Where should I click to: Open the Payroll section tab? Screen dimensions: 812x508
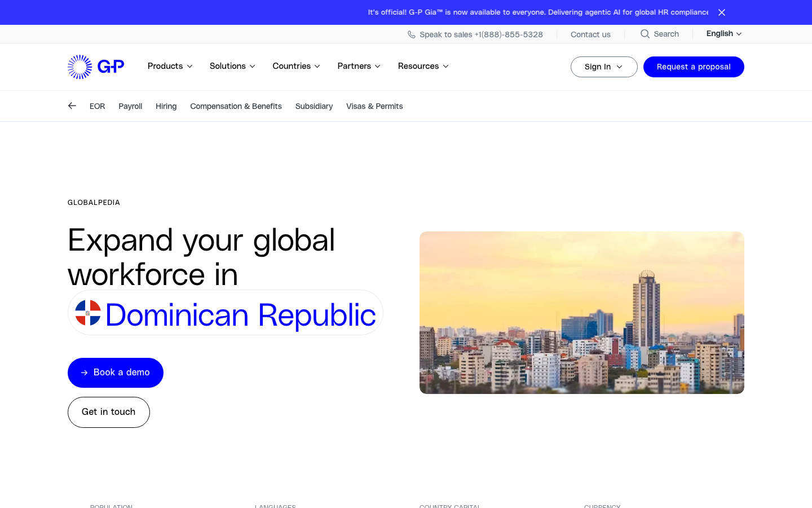pos(130,106)
